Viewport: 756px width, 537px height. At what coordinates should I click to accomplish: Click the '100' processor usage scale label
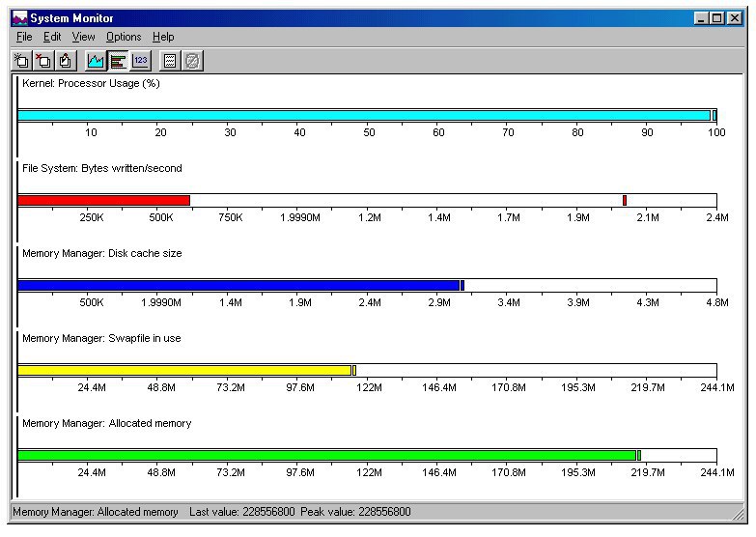pos(716,132)
